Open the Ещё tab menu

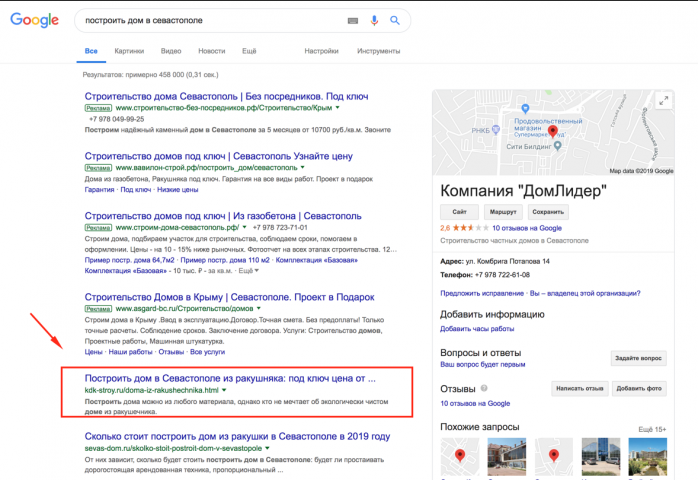[249, 51]
